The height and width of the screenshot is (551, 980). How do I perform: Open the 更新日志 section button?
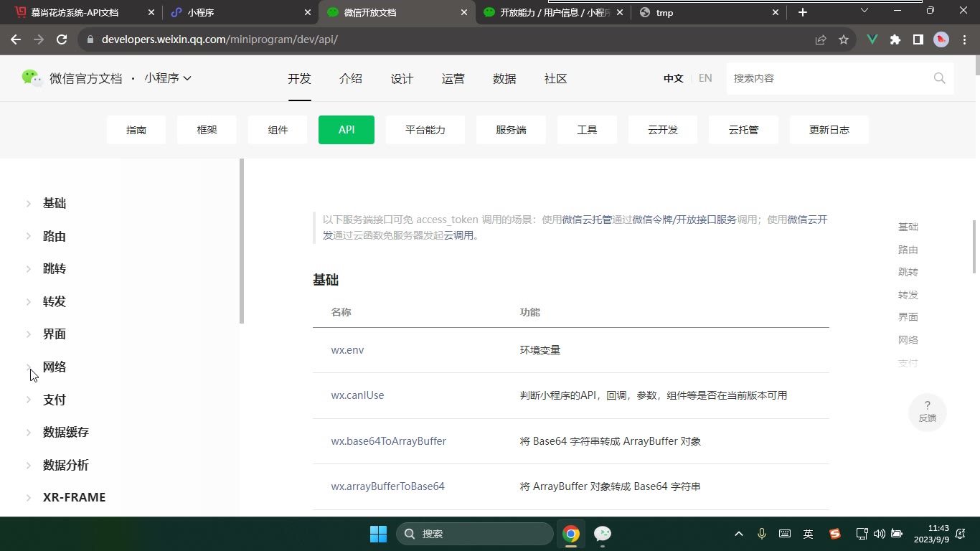click(x=829, y=130)
